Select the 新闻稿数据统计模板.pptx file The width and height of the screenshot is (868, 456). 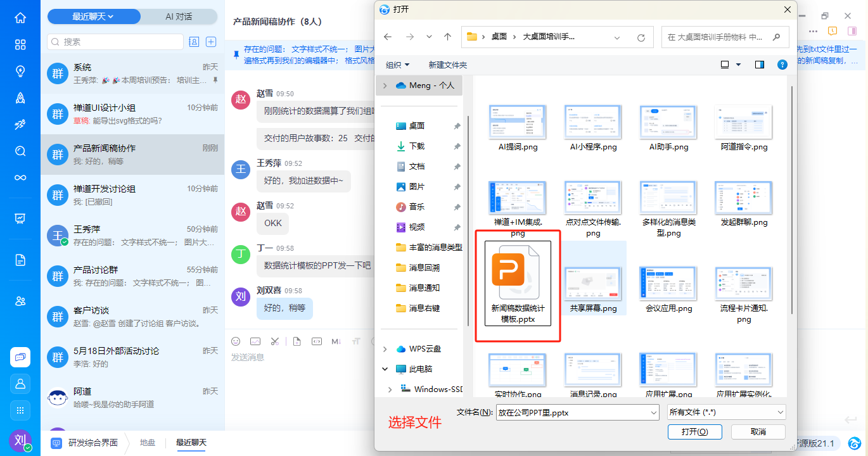518,283
